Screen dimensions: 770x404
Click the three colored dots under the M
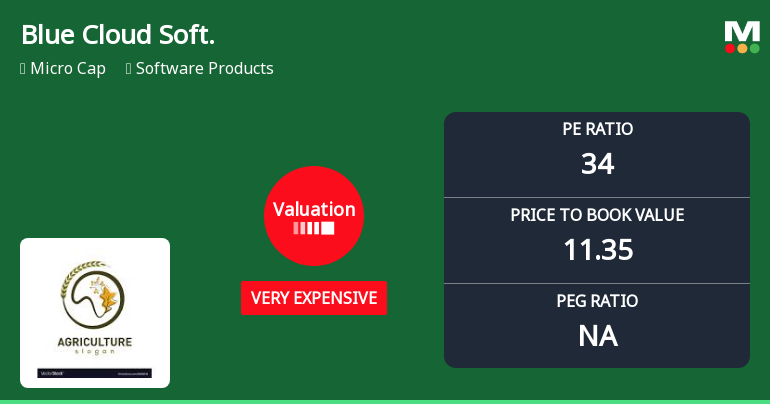point(741,48)
